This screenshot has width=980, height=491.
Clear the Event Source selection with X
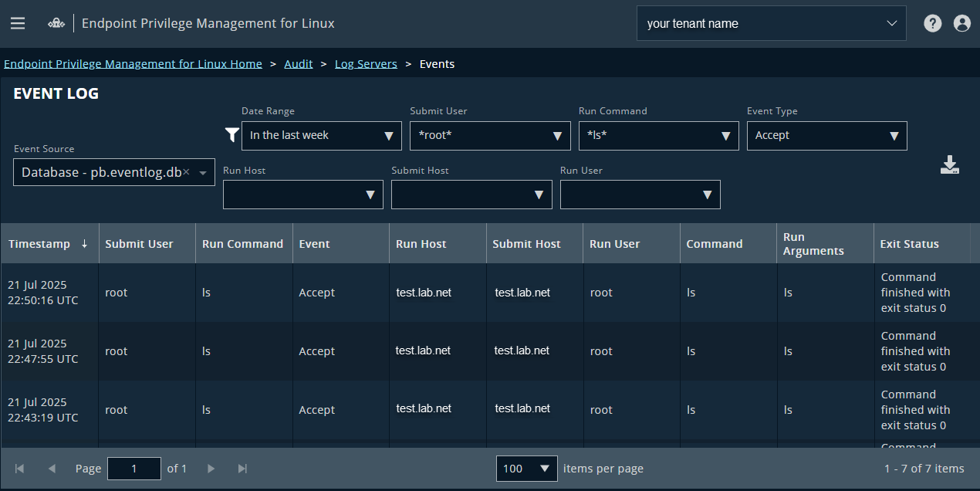tap(186, 172)
